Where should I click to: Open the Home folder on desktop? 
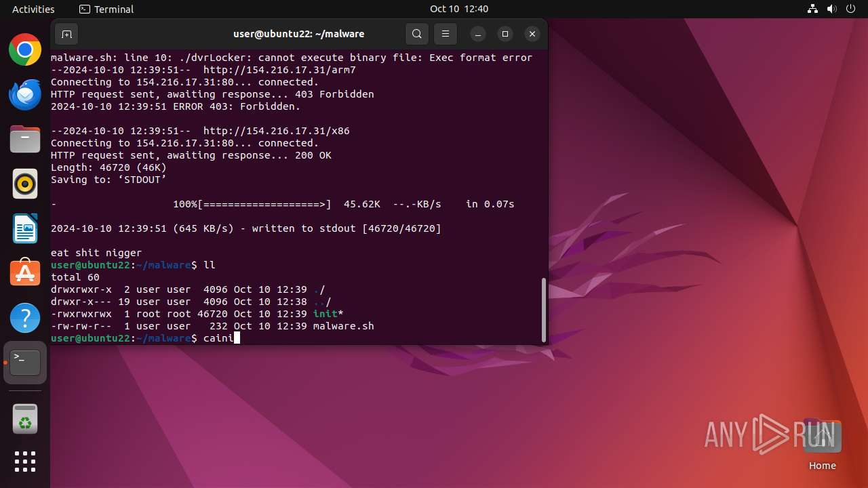click(x=822, y=445)
